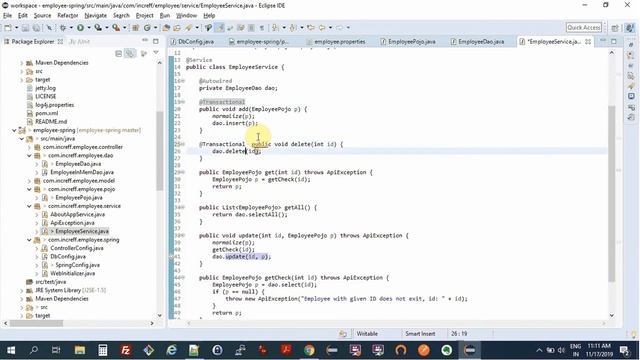
Task: Click the Collapse All icon in Package Explorer
Action: coord(118,53)
